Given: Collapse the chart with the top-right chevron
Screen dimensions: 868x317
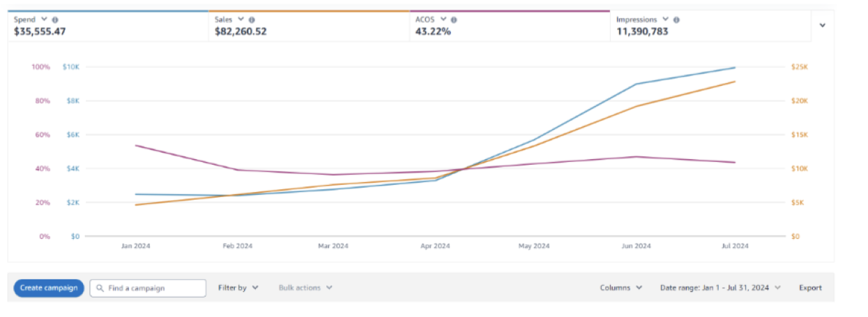Looking at the screenshot, I should point(822,25).
